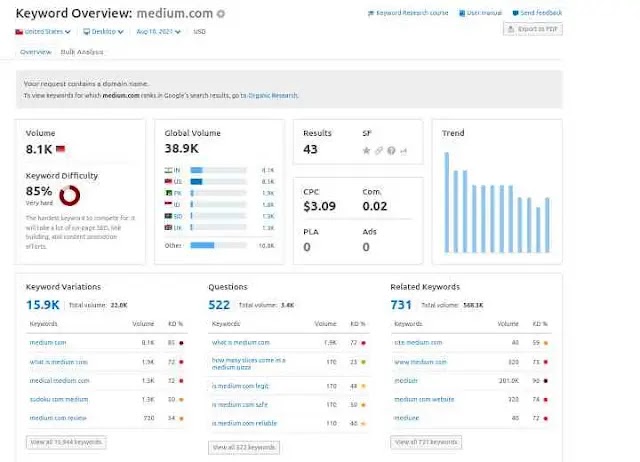Viewport: 640px width, 462px height.
Task: Click the 201.0K volume cell in Related Keywords
Action: click(509, 380)
